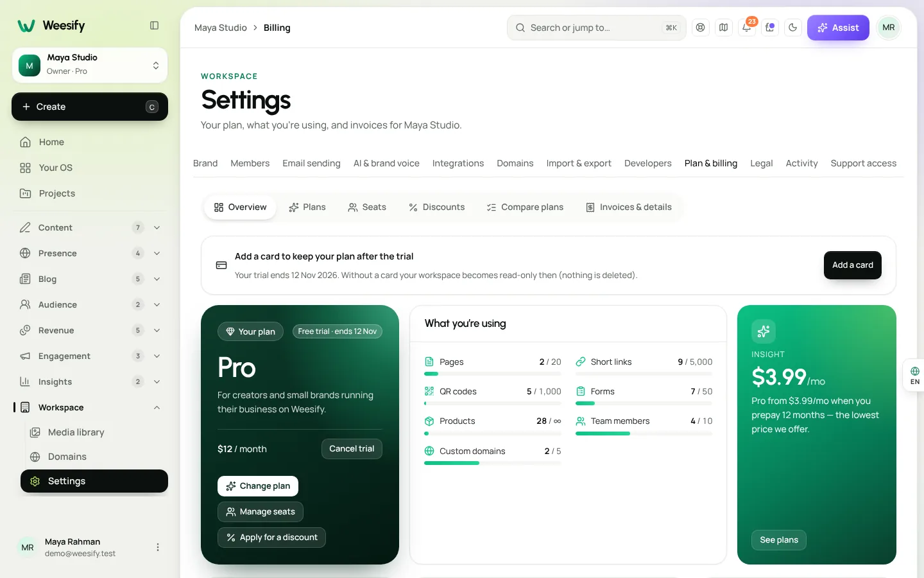The image size is (924, 578).
Task: Collapse the sidebar with the panel icon
Action: (x=155, y=26)
